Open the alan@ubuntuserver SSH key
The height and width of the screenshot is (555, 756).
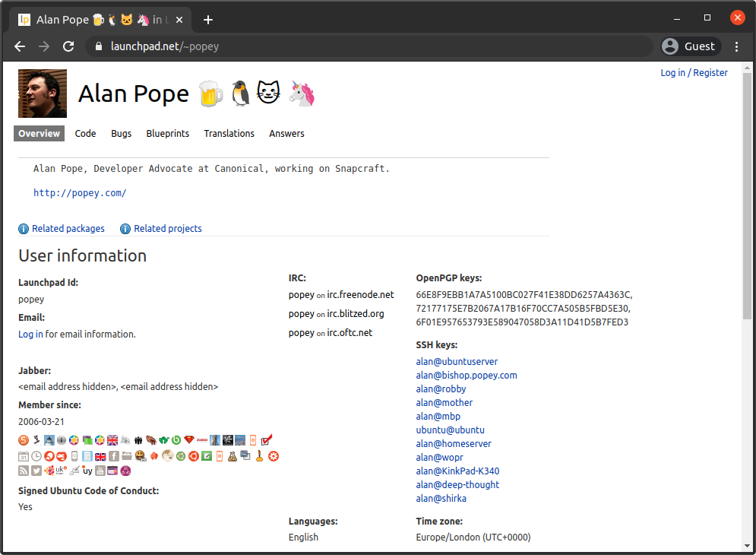457,361
